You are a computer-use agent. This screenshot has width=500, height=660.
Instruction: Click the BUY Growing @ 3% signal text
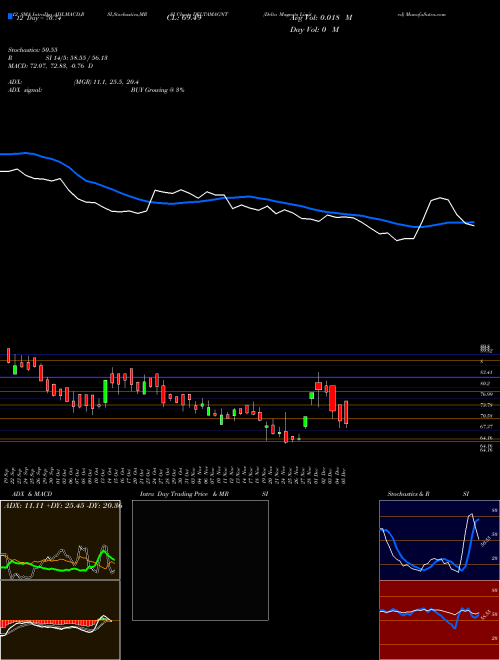157,90
